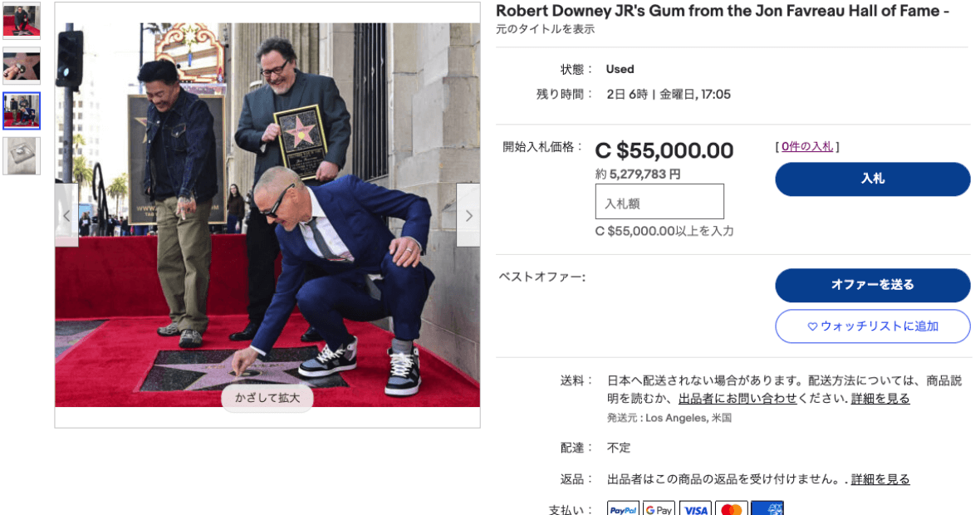Screen dimensions: 980x515
Task: Add item to watchlist with heart button
Action: [873, 326]
